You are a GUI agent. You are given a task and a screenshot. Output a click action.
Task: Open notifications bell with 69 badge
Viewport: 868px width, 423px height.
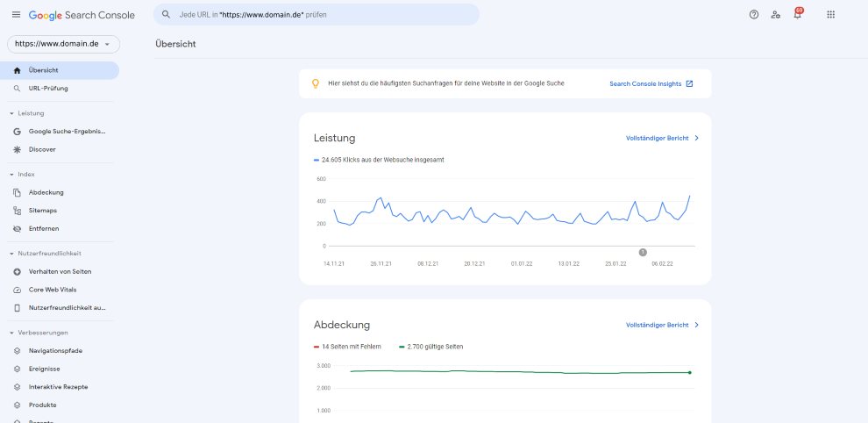coord(798,14)
